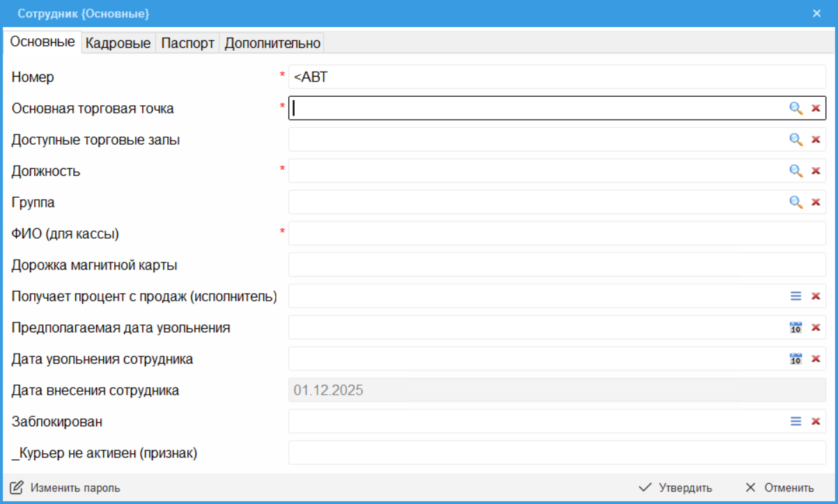This screenshot has height=504, width=838.
Task: Click Изменить пароль to change password
Action: [x=65, y=487]
